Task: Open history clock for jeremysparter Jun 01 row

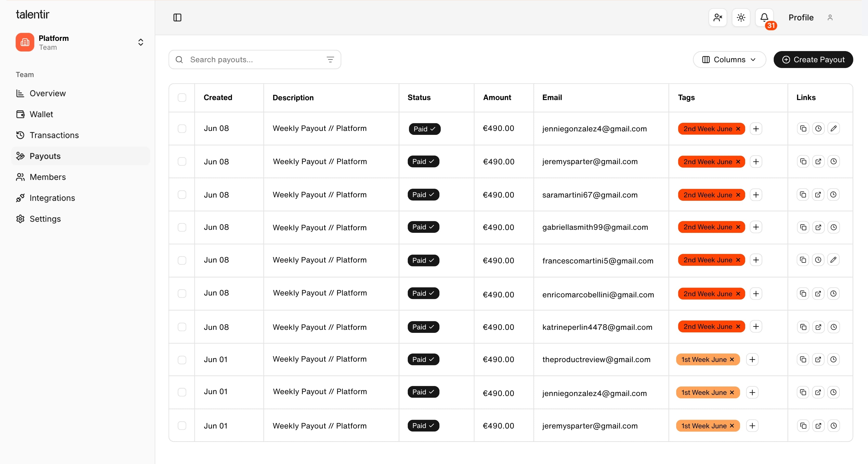Action: point(834,426)
